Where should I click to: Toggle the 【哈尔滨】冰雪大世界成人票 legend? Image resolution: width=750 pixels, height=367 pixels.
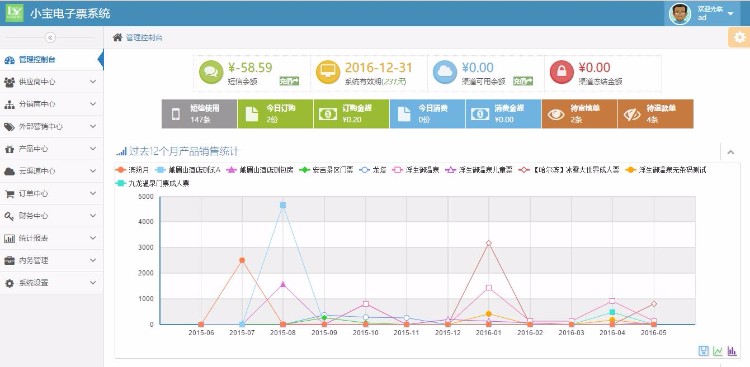569,169
